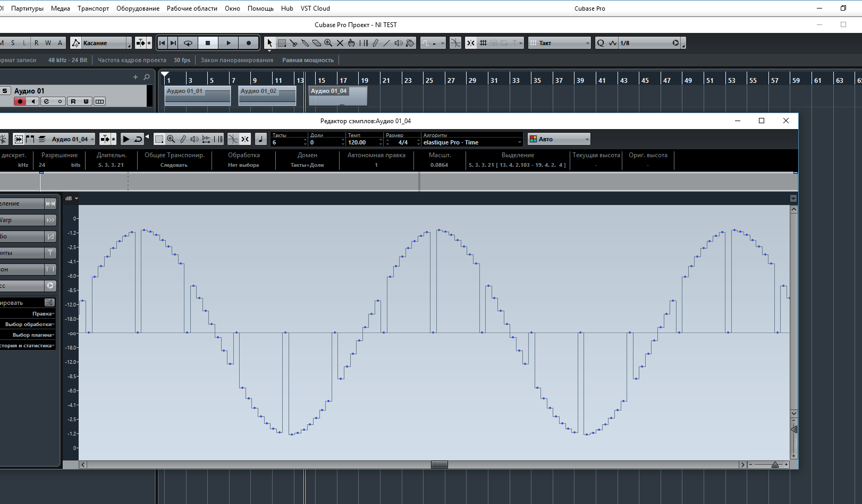Select the Mute X tool
This screenshot has width=862, height=504.
pyautogui.click(x=340, y=43)
